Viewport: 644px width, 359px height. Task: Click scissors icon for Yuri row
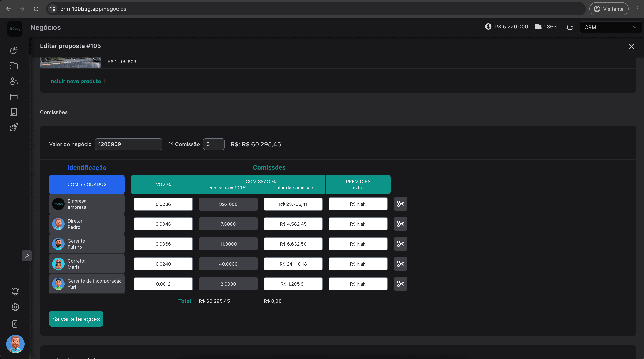pyautogui.click(x=401, y=284)
